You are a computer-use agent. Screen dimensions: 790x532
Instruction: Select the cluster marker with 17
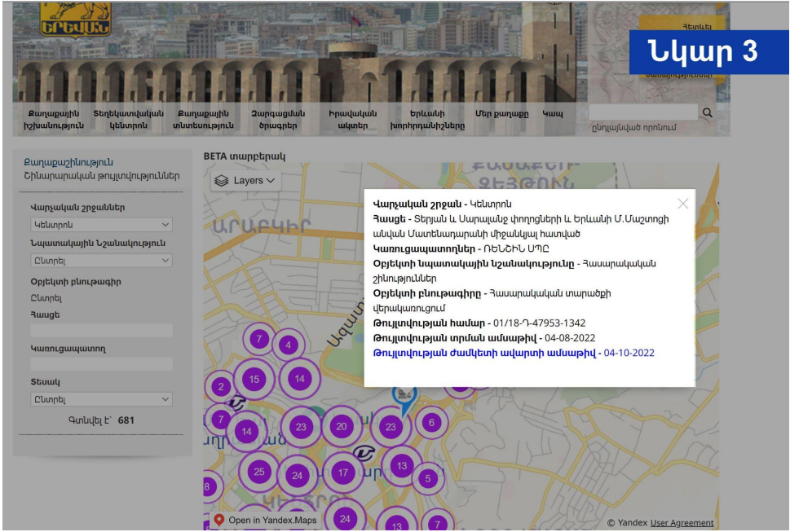tap(343, 473)
